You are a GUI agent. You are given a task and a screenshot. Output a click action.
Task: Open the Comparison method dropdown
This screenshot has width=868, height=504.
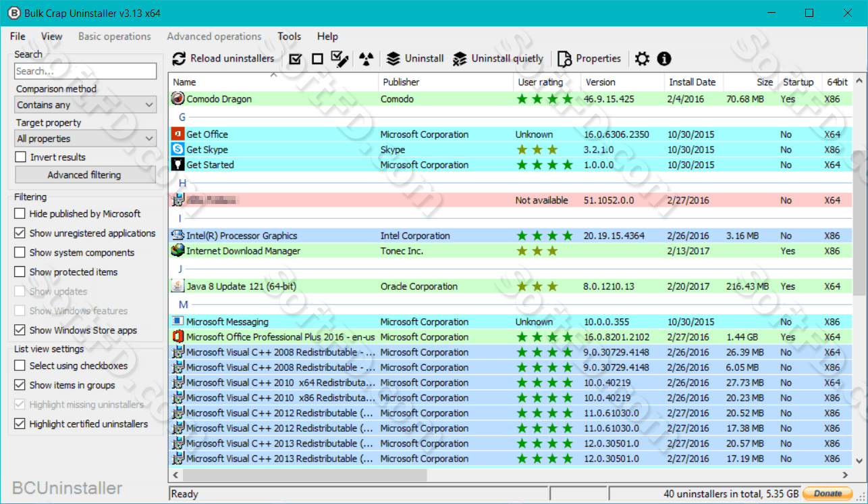point(86,105)
